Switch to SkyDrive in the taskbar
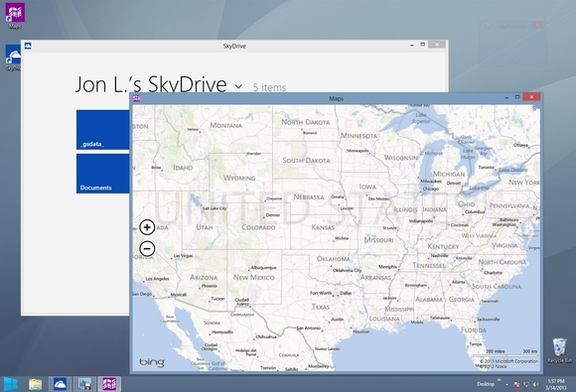 pos(60,384)
